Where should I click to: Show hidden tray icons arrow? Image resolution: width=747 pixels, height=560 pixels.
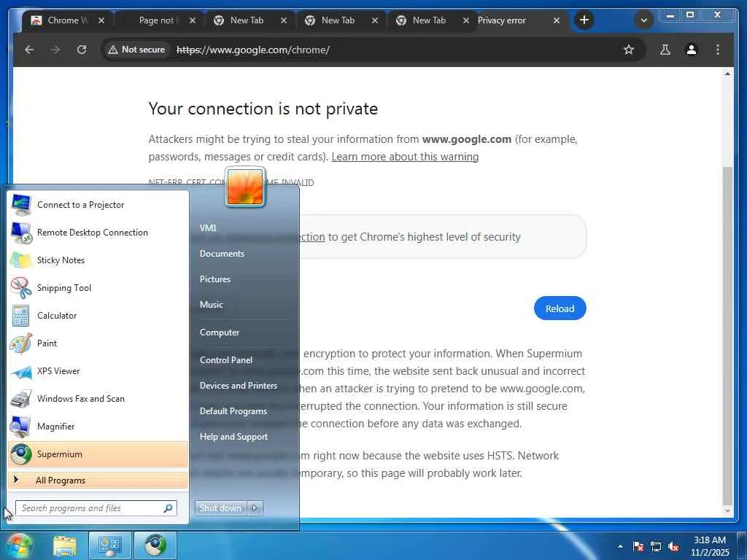pos(620,546)
